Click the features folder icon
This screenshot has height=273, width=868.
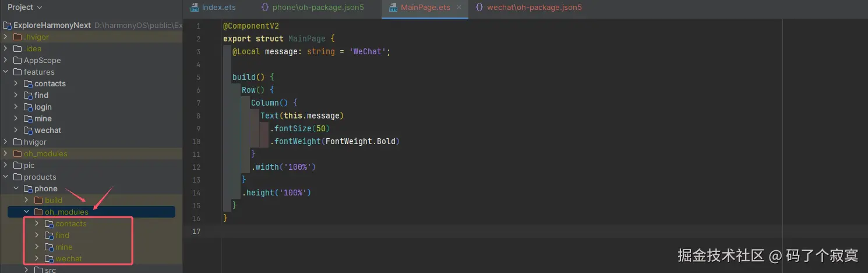pyautogui.click(x=17, y=72)
